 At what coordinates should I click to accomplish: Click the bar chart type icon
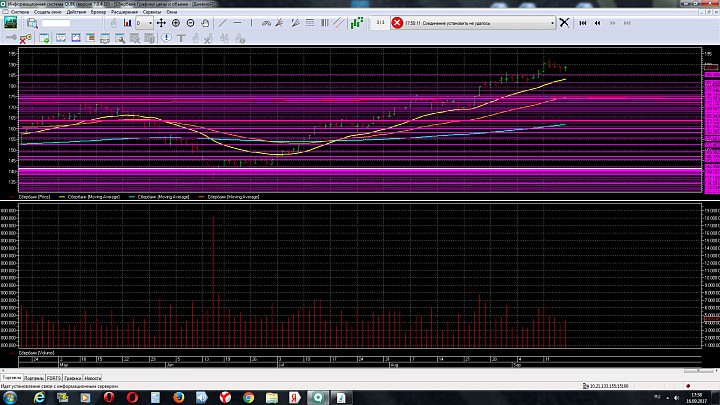coord(127,23)
